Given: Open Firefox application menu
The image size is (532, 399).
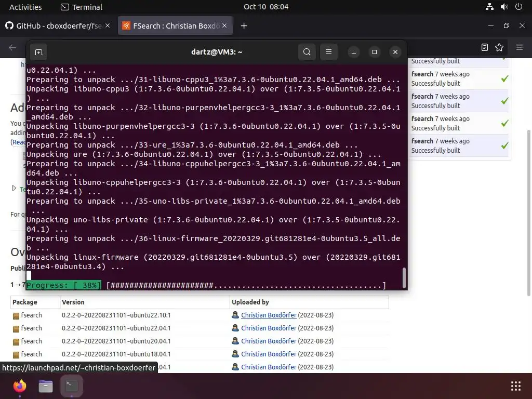Looking at the screenshot, I should coord(520,47).
